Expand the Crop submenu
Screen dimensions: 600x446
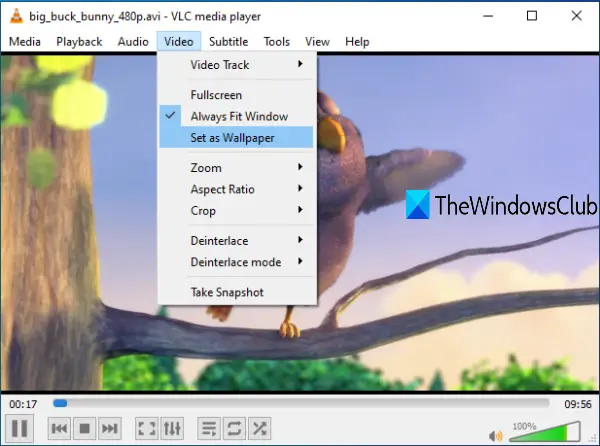coord(236,210)
